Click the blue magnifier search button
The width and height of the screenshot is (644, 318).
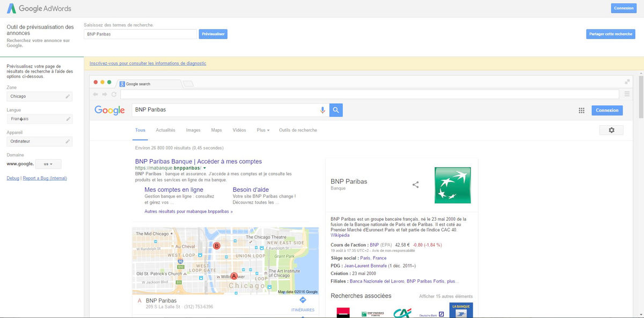(336, 110)
